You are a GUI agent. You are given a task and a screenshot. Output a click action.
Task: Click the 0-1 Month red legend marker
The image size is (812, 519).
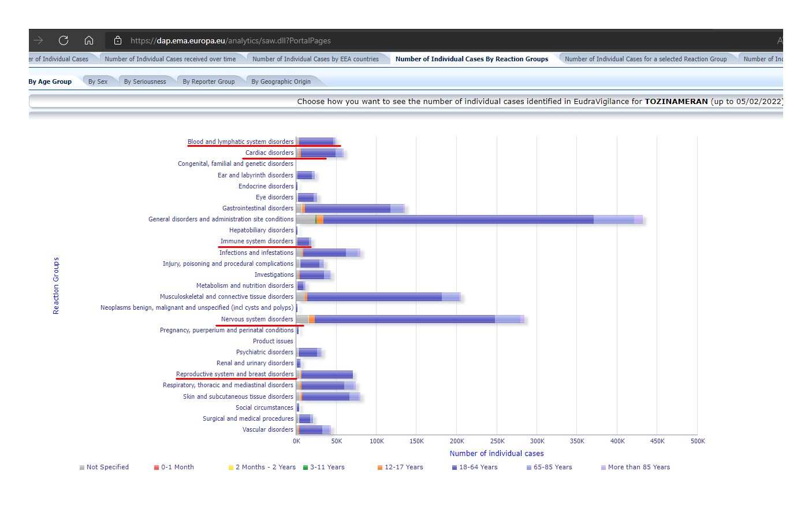pyautogui.click(x=157, y=468)
